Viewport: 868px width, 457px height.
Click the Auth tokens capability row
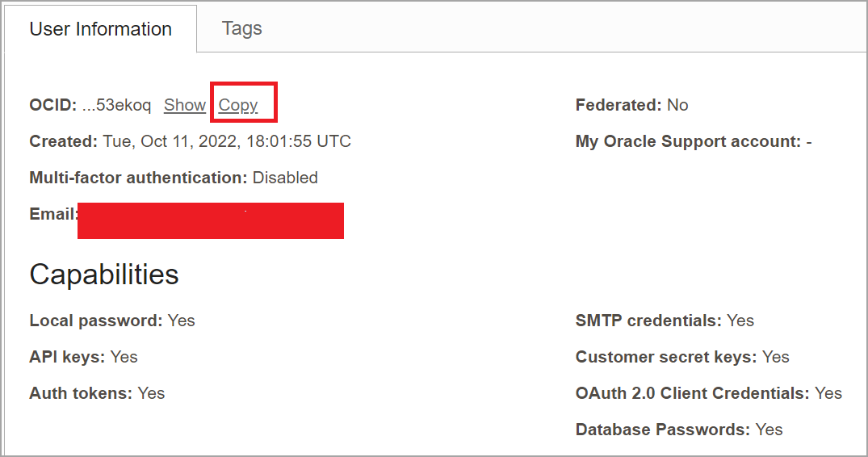pos(97,393)
